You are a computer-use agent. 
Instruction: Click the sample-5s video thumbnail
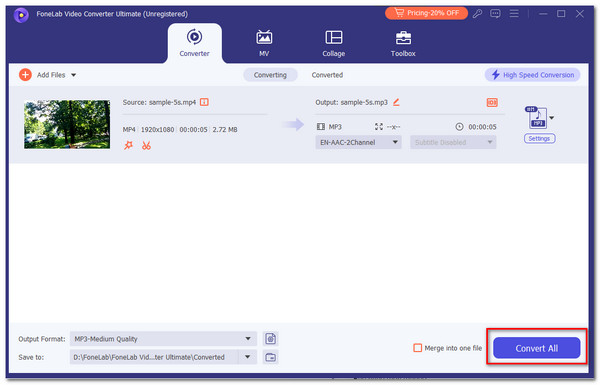click(67, 124)
